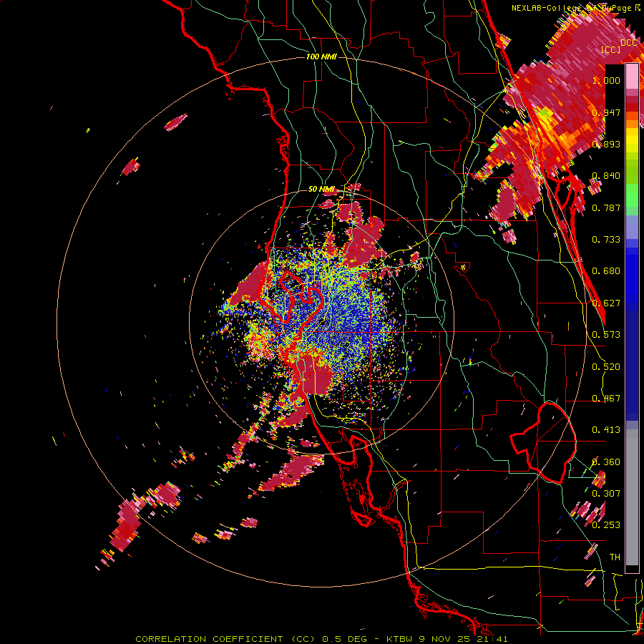The width and height of the screenshot is (644, 644).
Task: Click the 21:41 timestamp text
Action: [491, 639]
